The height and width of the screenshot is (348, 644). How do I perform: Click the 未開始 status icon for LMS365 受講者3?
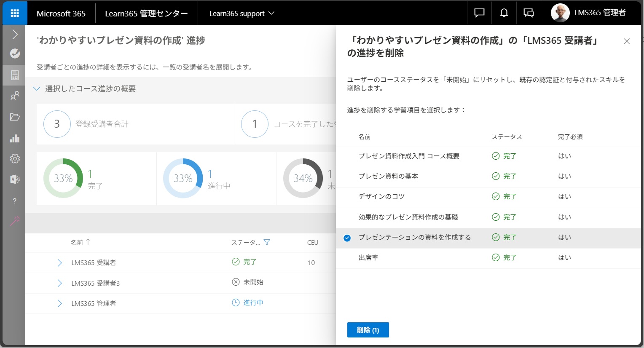pos(236,282)
